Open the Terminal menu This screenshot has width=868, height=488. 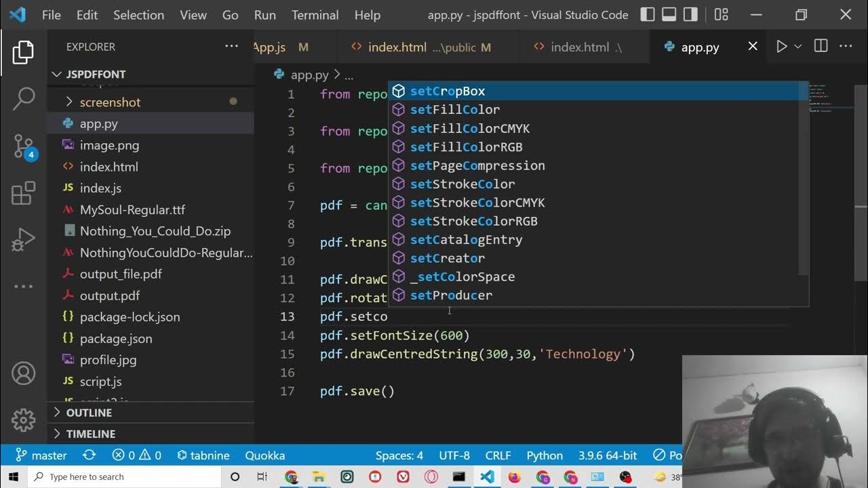315,15
